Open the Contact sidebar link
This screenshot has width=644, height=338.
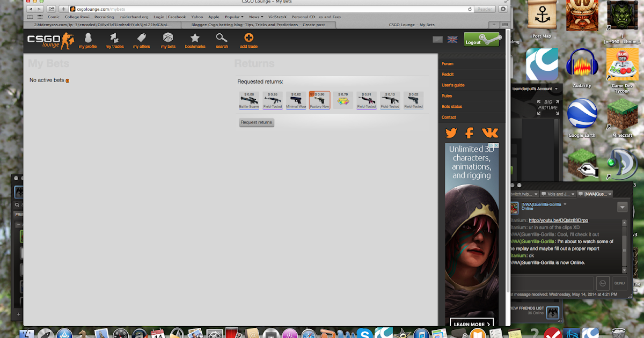(449, 117)
